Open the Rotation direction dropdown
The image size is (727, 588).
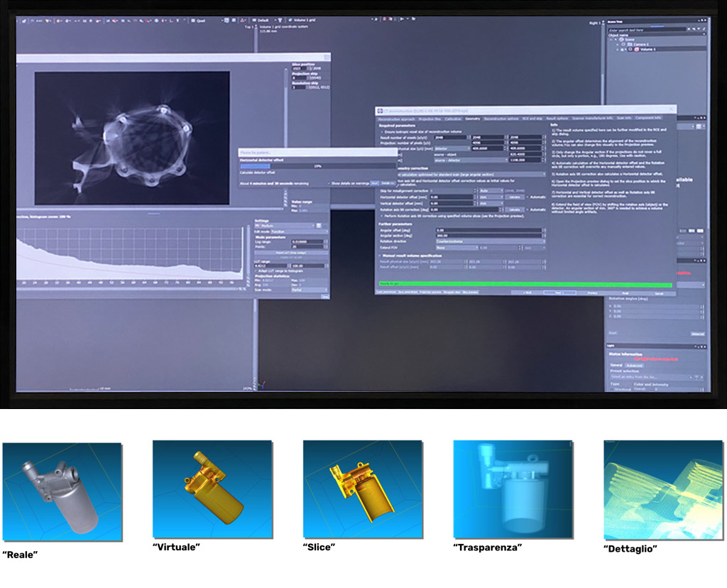[x=491, y=241]
